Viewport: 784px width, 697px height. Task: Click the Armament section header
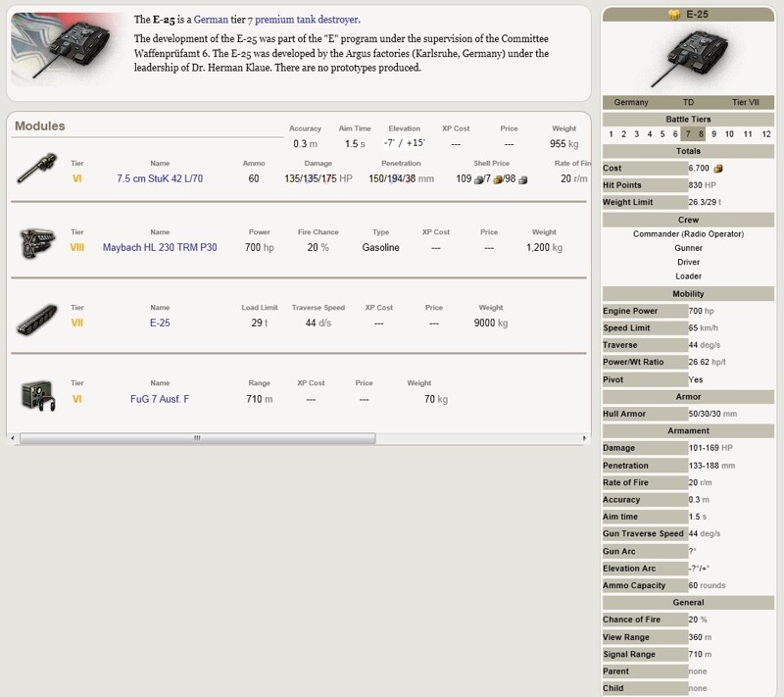pos(688,430)
